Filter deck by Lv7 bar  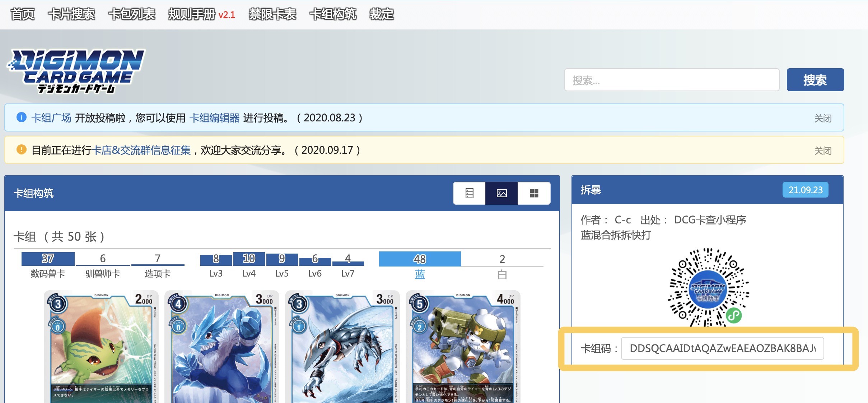pos(348,265)
